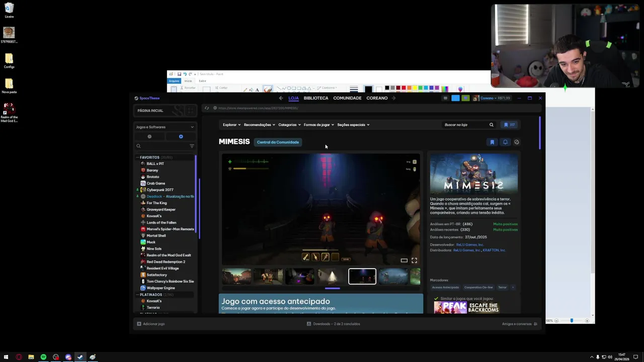Open Discord from the taskbar

point(68,357)
